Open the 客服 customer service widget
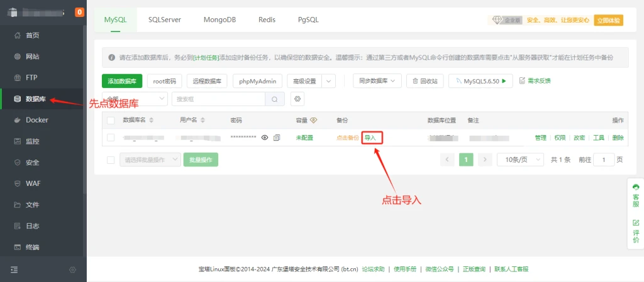This screenshot has height=282, width=644. click(635, 195)
